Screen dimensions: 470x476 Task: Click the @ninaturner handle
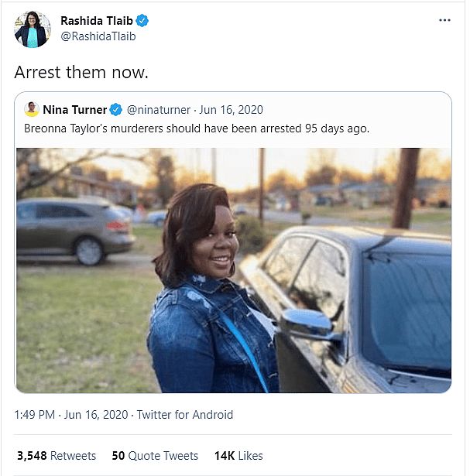click(x=157, y=109)
